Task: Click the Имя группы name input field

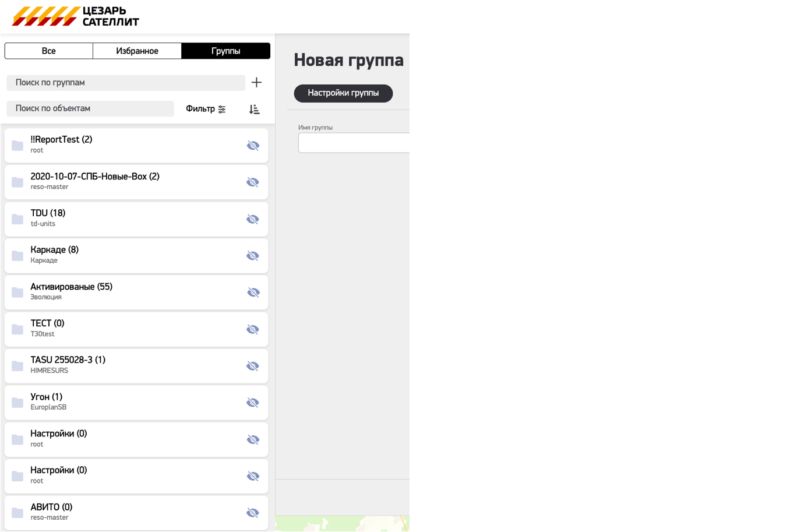Action: [x=354, y=143]
